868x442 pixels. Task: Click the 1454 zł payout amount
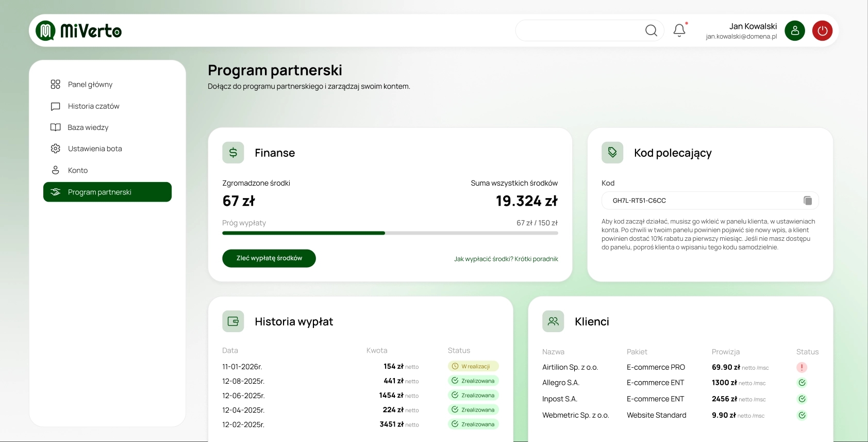coord(391,395)
